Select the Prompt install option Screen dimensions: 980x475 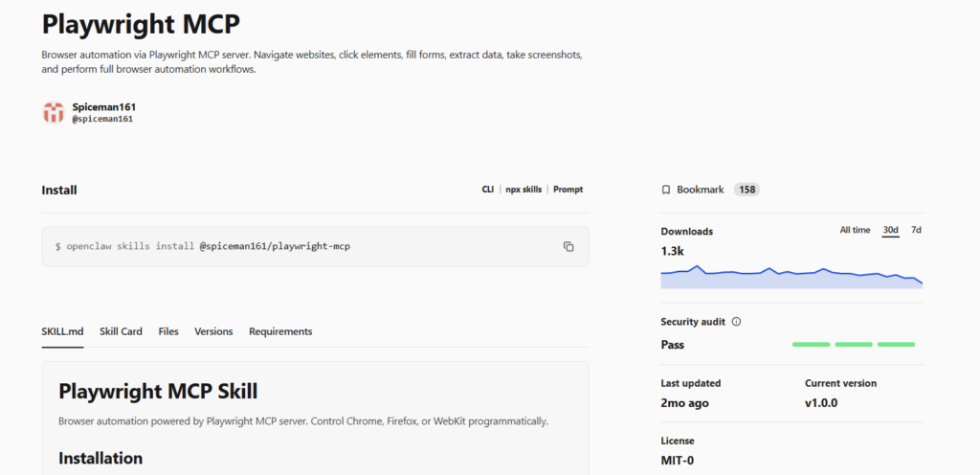point(568,190)
